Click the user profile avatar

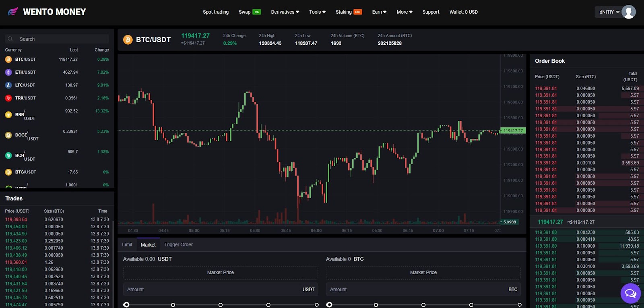(628, 12)
